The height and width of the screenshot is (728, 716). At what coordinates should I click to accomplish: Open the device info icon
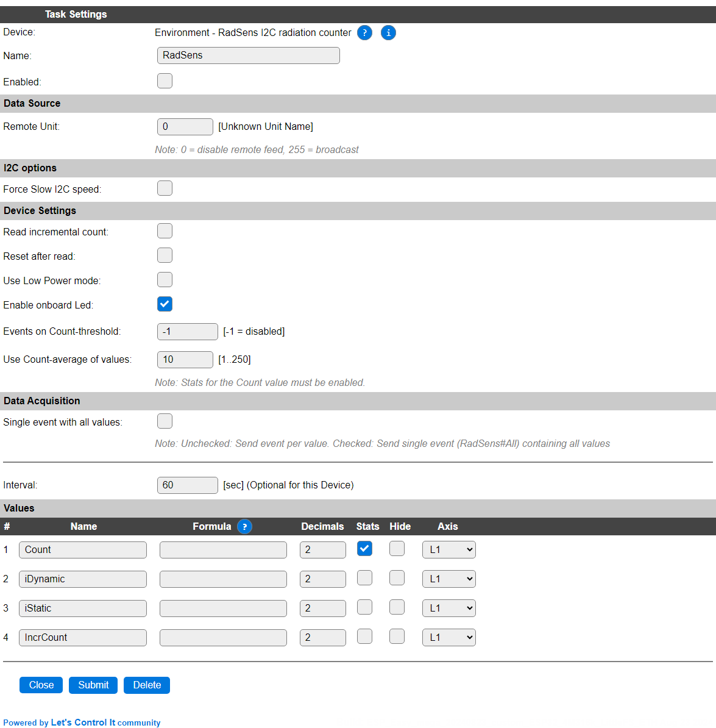(x=388, y=33)
